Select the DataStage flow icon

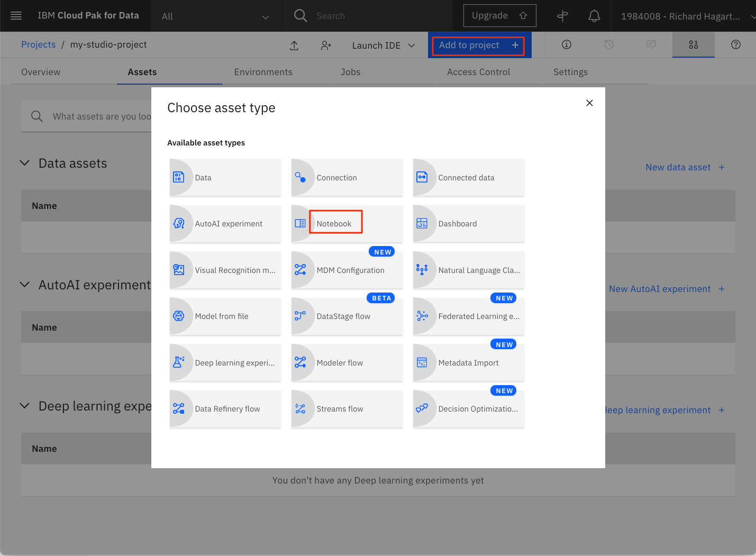(x=300, y=316)
